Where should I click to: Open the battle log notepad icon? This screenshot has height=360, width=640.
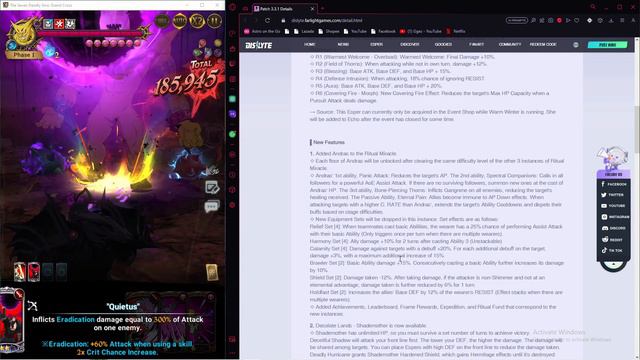pyautogui.click(x=212, y=187)
